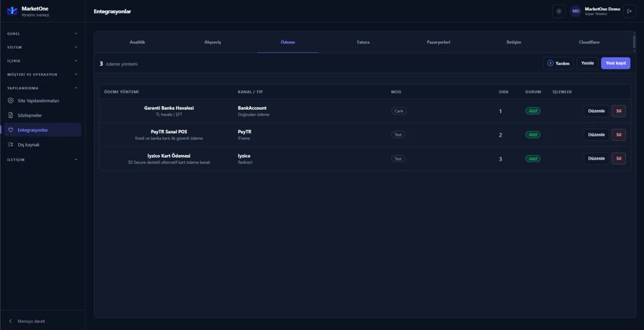Click the Test badge in Iyzico row
The image size is (644, 330).
click(398, 159)
